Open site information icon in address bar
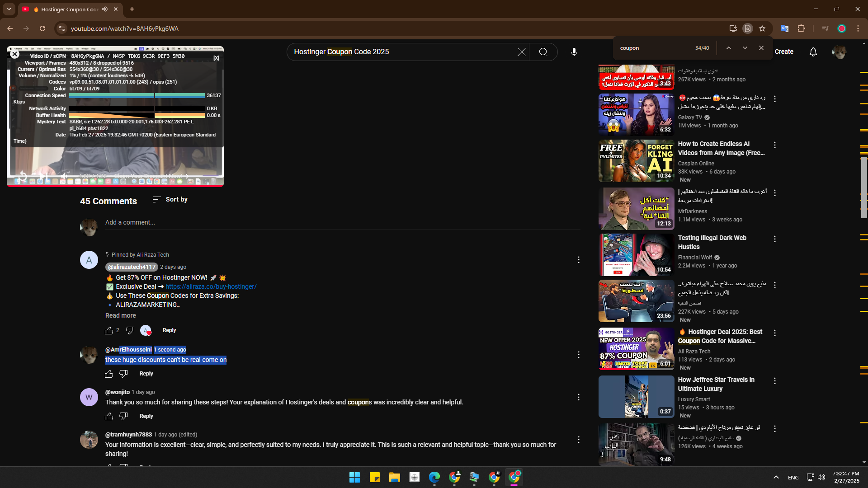Viewport: 868px width, 488px height. [62, 28]
